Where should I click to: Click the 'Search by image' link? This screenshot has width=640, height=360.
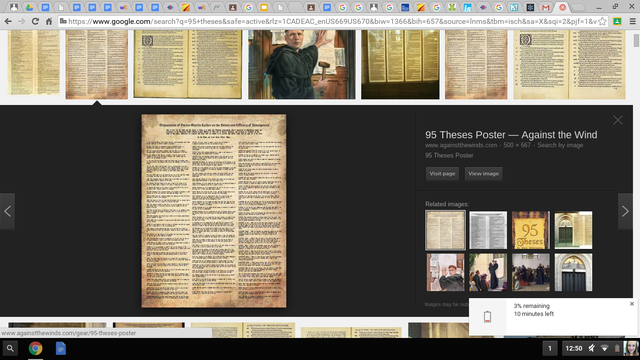coord(560,145)
